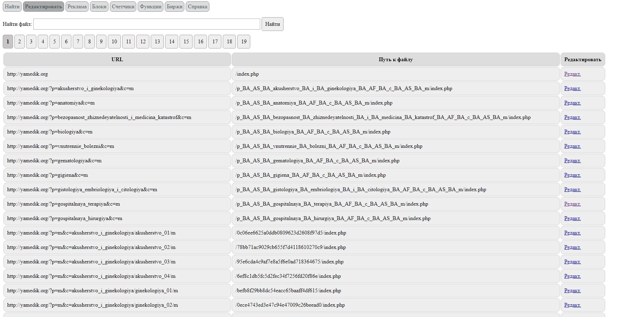Open pagination page 10
This screenshot has height=317, width=644.
pos(114,42)
